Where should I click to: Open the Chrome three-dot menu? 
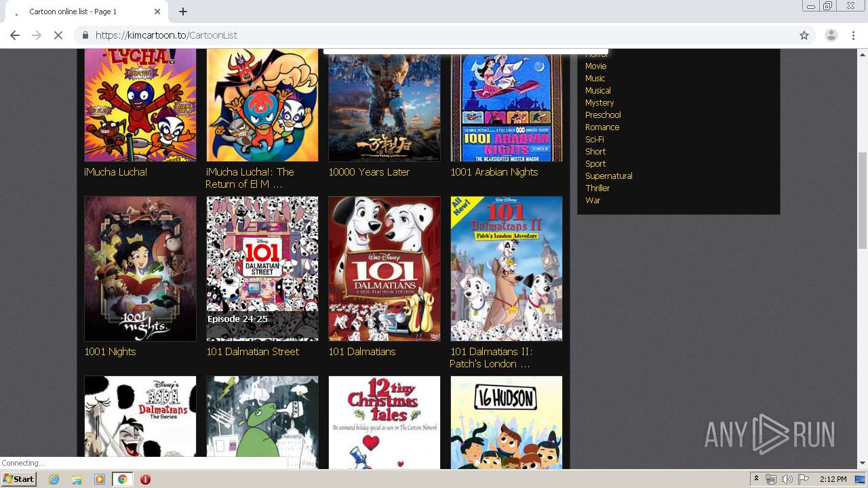tap(854, 35)
